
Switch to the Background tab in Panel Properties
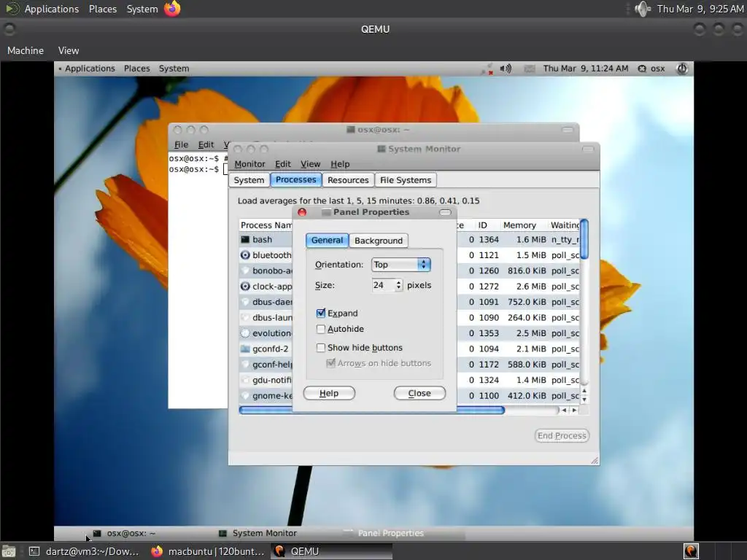click(x=379, y=241)
